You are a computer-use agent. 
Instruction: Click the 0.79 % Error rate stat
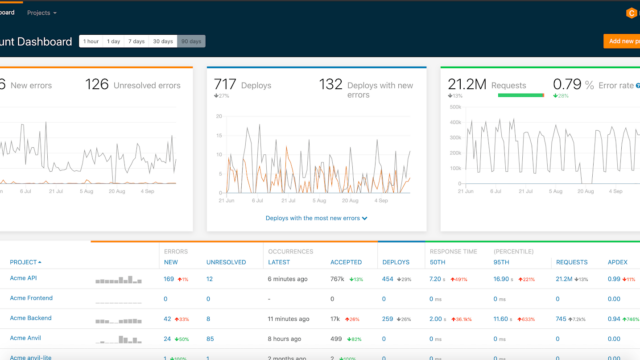click(x=593, y=85)
